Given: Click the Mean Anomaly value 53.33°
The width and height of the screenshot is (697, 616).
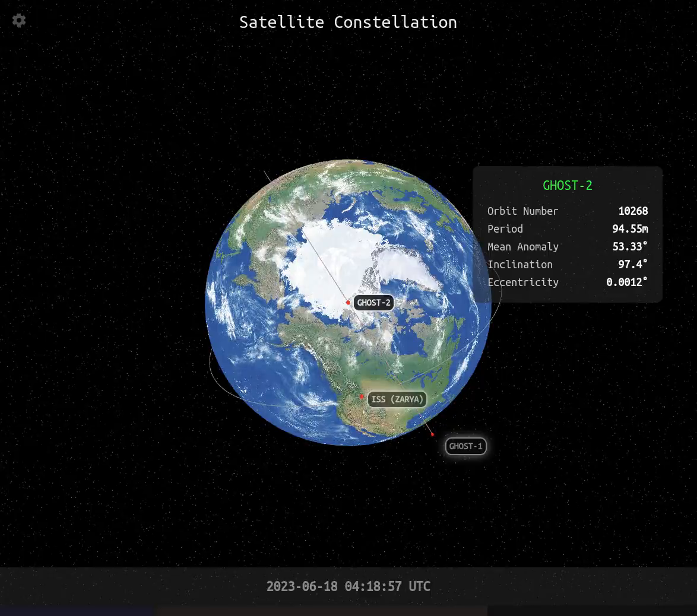Looking at the screenshot, I should click(x=630, y=247).
